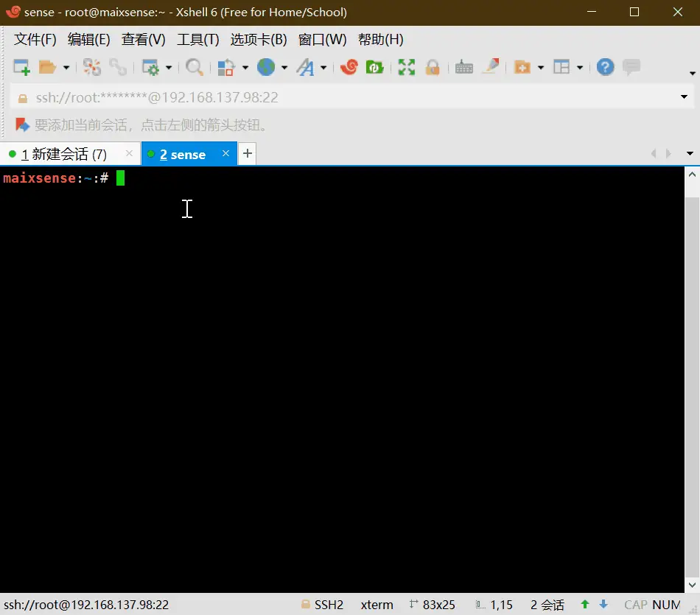Click the magnifier Find icon
The height and width of the screenshot is (615, 700).
point(195,67)
